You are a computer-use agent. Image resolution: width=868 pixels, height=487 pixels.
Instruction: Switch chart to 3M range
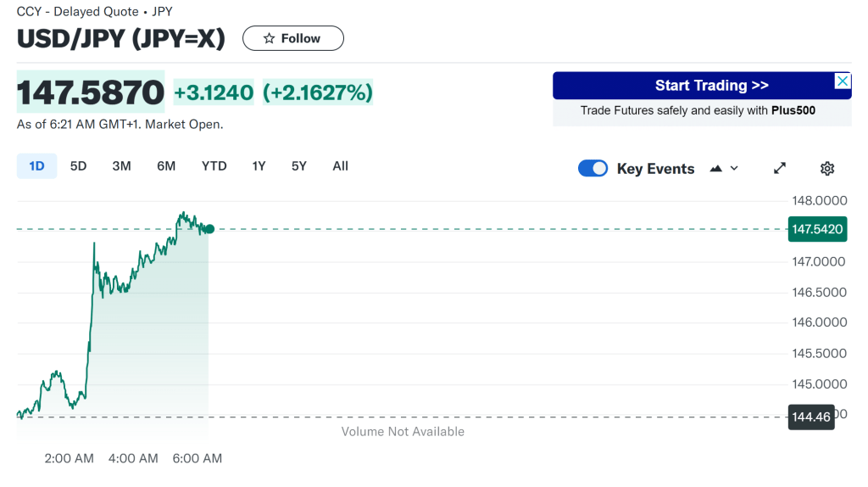coord(121,166)
